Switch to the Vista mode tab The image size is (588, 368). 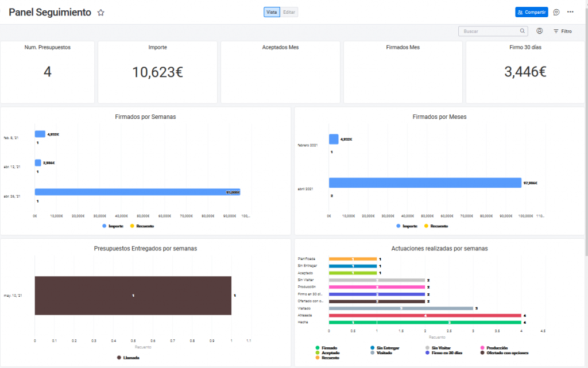[272, 12]
